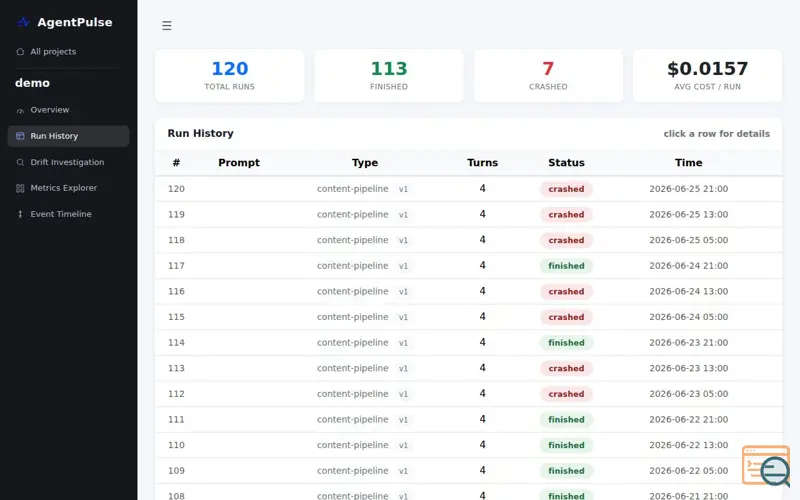Open run number 111
This screenshot has height=500, width=800.
[468, 419]
